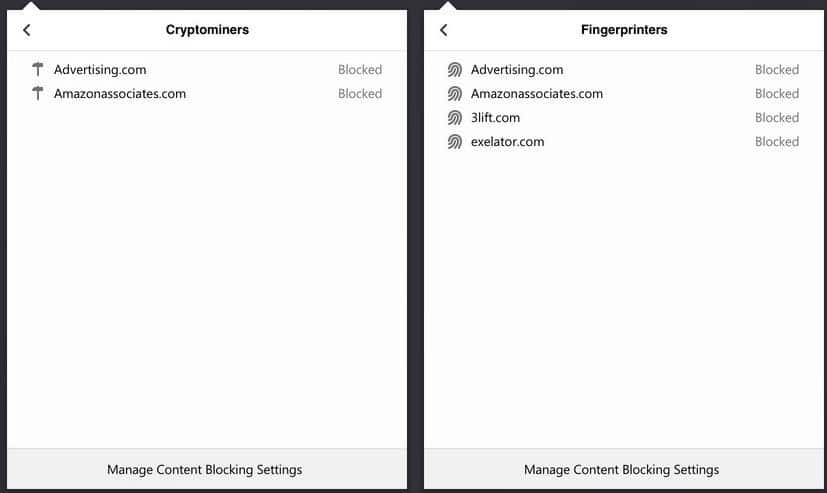Click Blocked status for 3lift.com

point(777,118)
